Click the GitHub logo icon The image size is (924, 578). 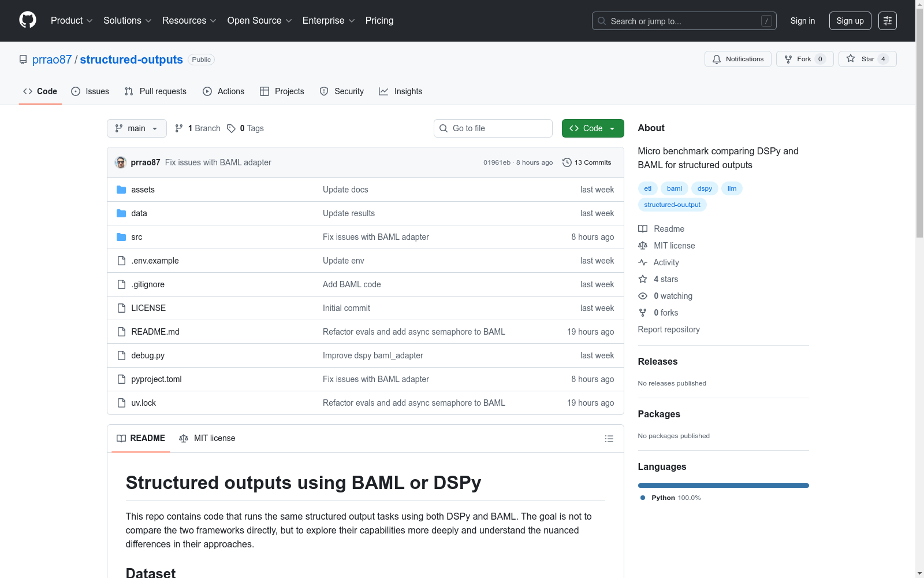[x=28, y=20]
